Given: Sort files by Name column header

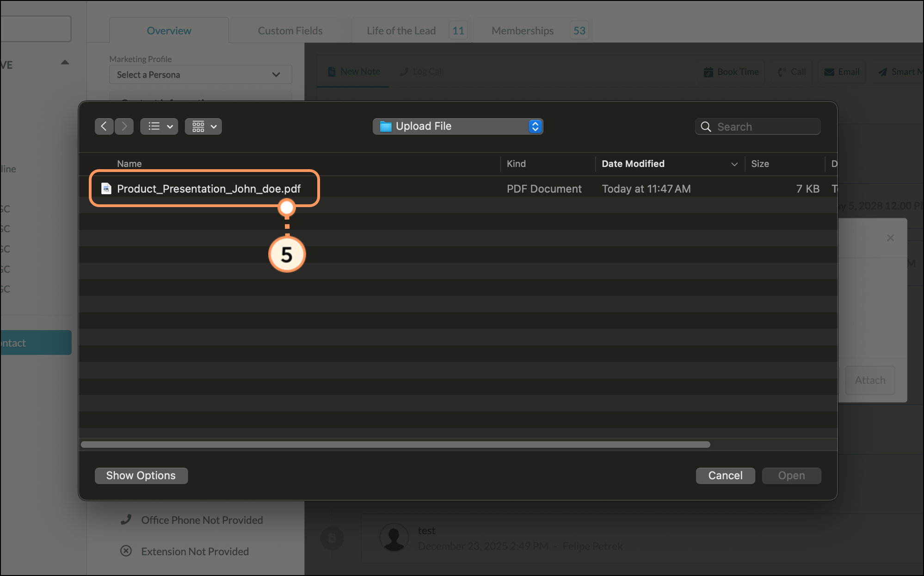Looking at the screenshot, I should 129,164.
